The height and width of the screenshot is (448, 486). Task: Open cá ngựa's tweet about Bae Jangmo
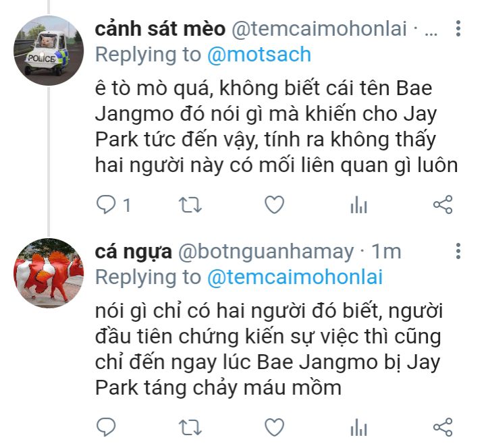[269, 349]
